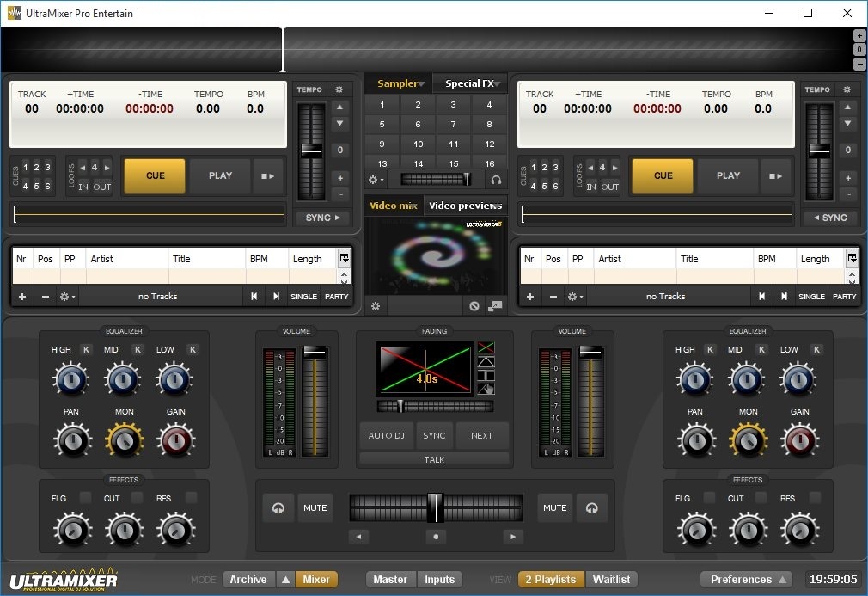
Task: Click the TALK button
Action: click(435, 459)
